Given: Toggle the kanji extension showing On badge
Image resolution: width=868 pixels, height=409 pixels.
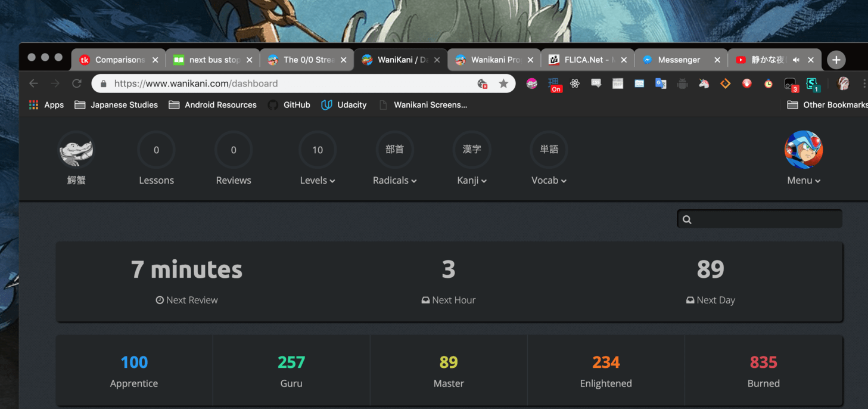Looking at the screenshot, I should click(x=555, y=84).
